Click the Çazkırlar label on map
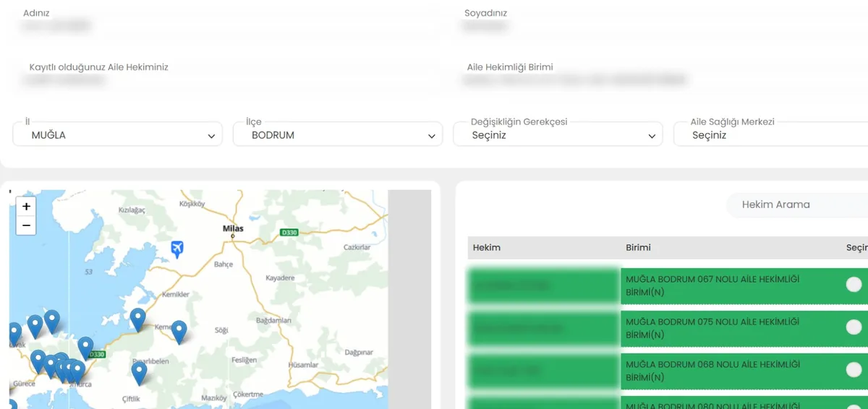 tap(357, 247)
